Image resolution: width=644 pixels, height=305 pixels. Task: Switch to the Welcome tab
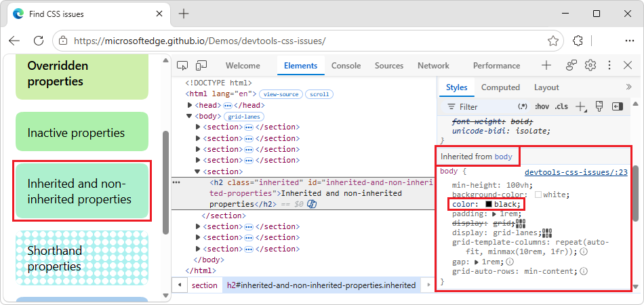coord(243,66)
